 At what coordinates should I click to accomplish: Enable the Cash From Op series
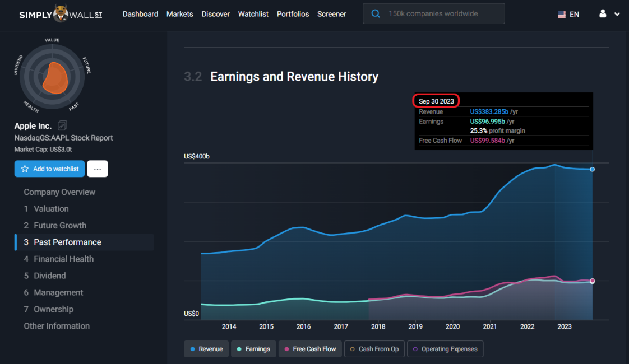374,348
